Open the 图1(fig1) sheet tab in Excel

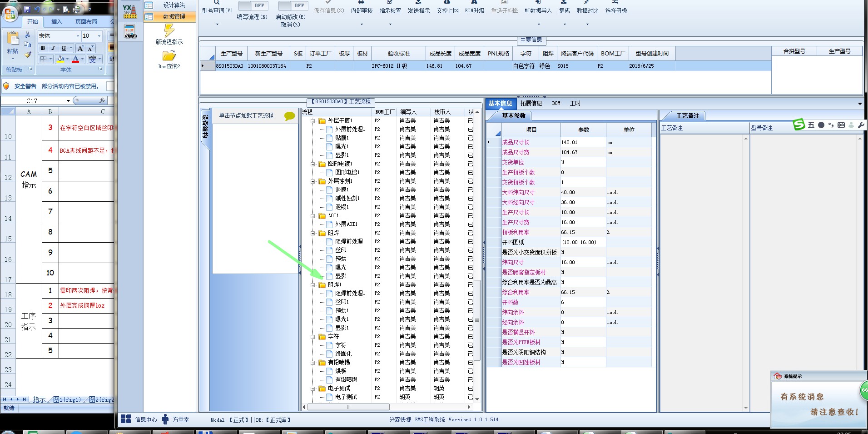coord(67,399)
